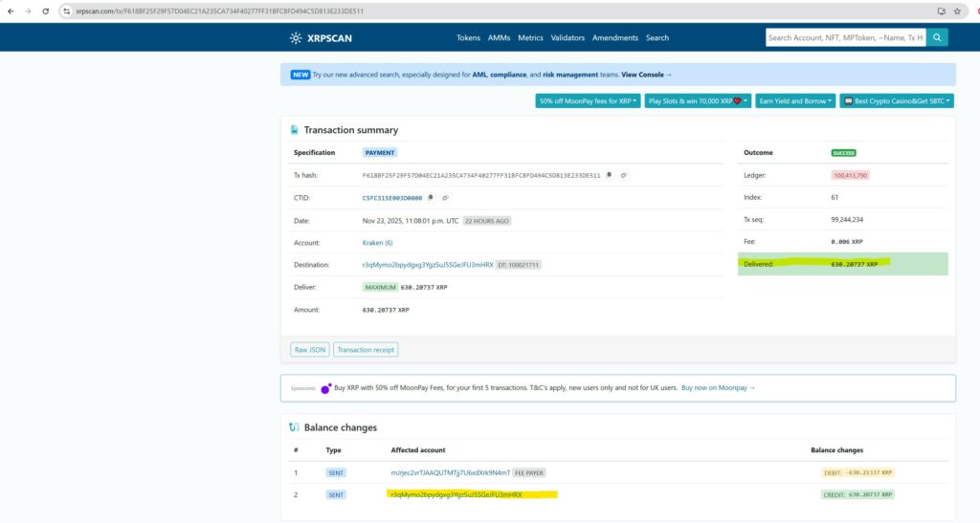Focus the Search Account input field
The image size is (980, 523).
point(845,38)
